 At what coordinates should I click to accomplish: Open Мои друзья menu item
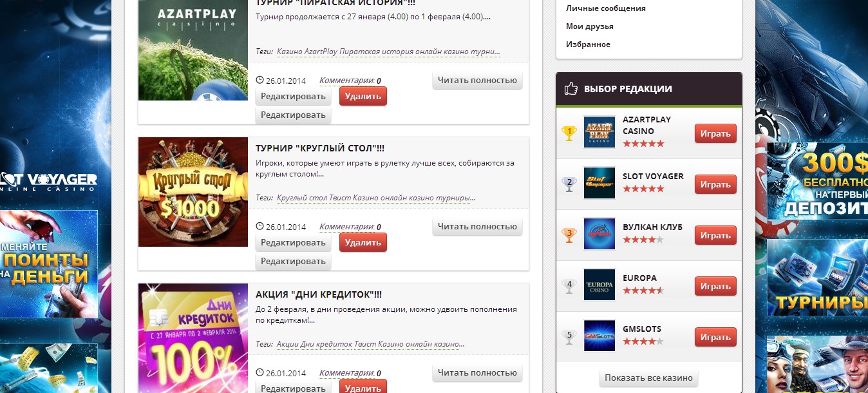click(590, 26)
